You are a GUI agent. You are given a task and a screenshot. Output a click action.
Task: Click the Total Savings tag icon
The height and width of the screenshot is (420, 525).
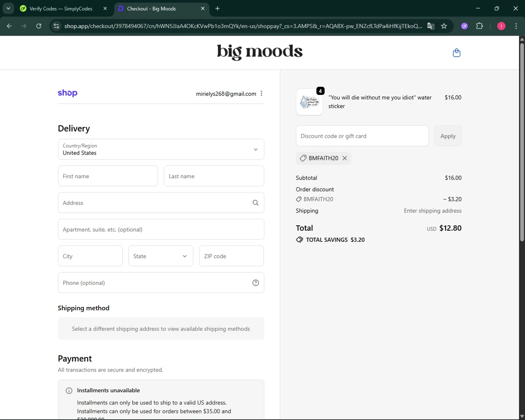(x=300, y=240)
